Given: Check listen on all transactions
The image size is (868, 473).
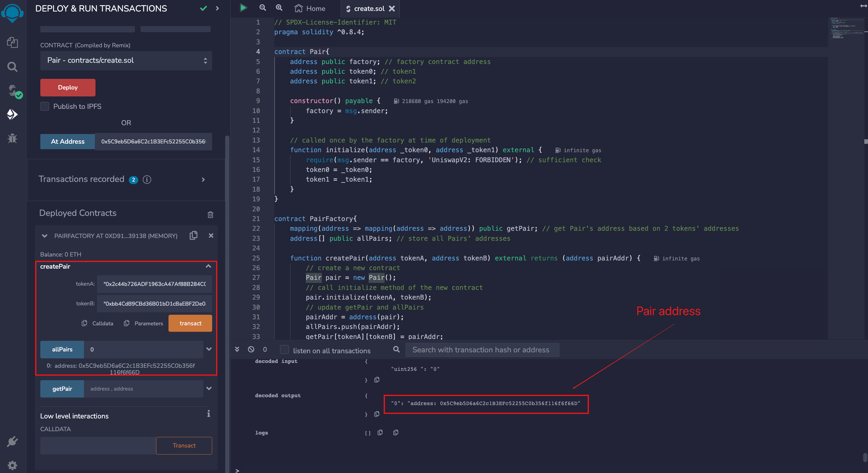Looking at the screenshot, I should (x=284, y=350).
